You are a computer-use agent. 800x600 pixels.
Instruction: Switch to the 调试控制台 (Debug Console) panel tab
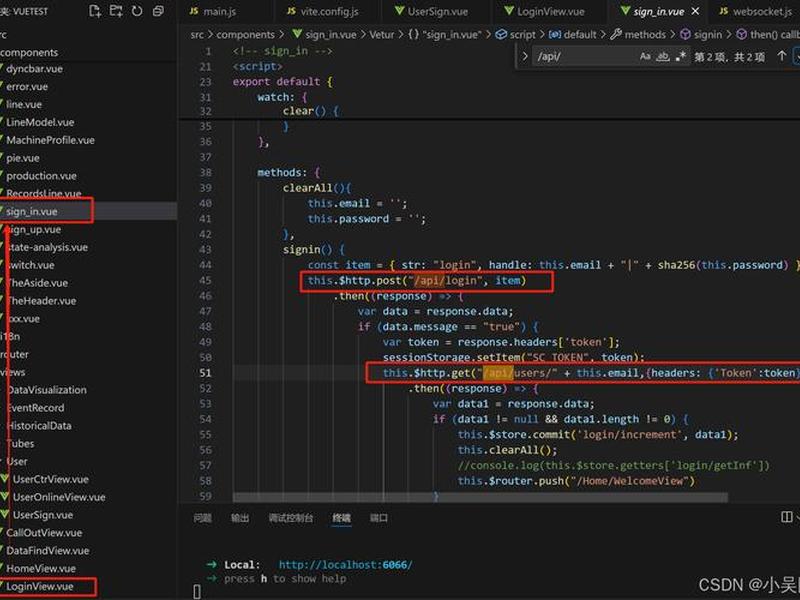[291, 518]
